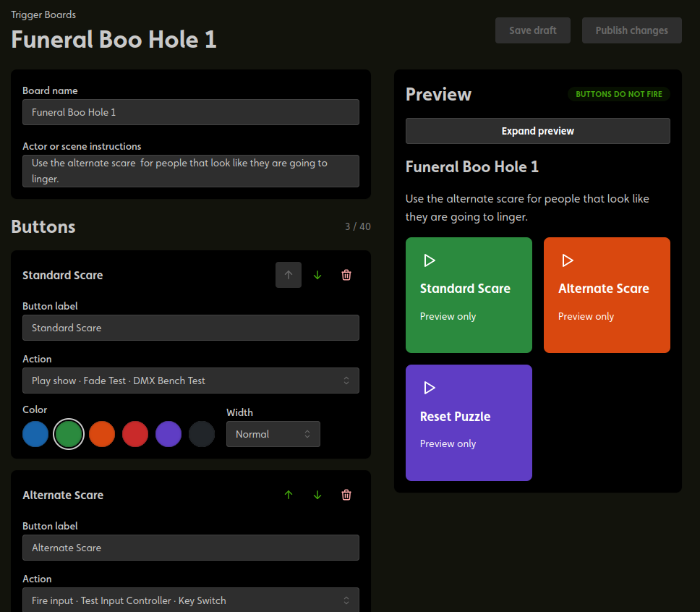Viewport: 700px width, 612px height.
Task: Click the Expand preview button
Action: tap(537, 131)
